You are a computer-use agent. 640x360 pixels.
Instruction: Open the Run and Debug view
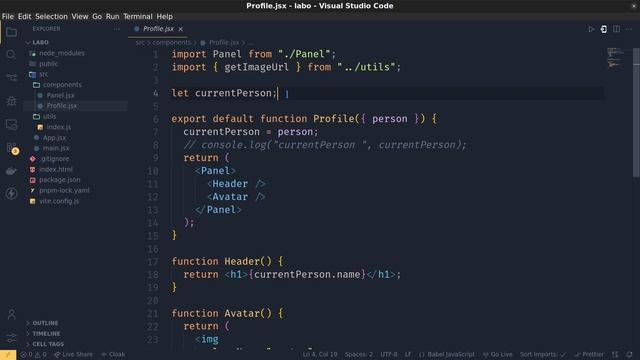click(x=11, y=101)
